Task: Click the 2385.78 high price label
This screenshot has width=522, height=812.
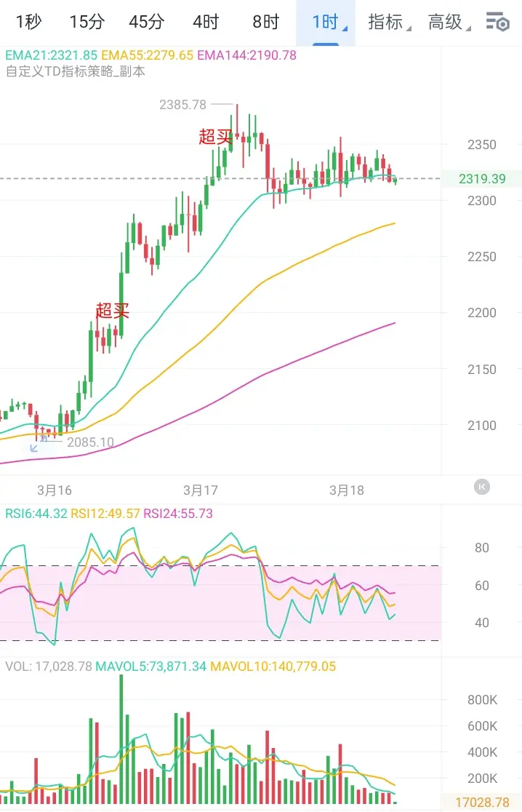Action: click(182, 105)
